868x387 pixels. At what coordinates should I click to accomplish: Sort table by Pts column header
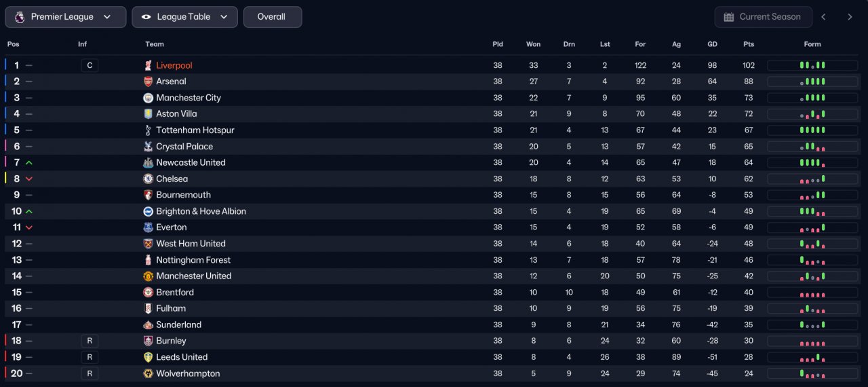749,44
